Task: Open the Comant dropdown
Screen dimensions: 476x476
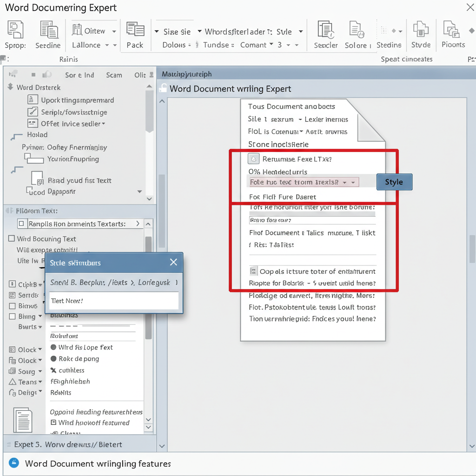Action: 271,44
